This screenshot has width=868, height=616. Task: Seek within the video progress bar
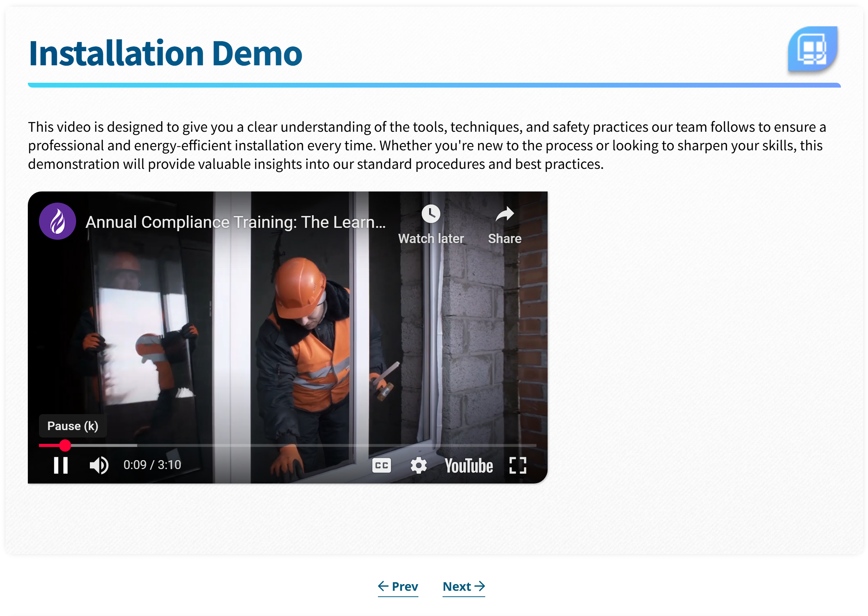click(x=288, y=445)
